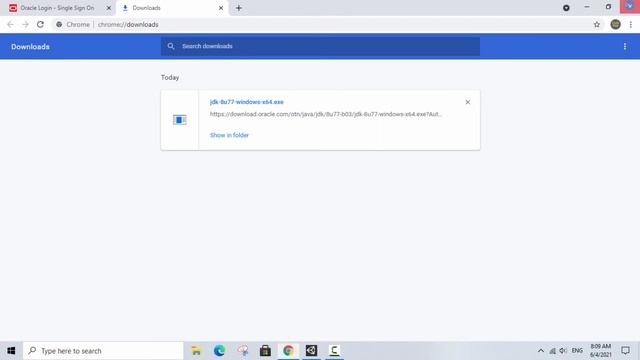Open the volume tray icon
Viewport: 640px width, 360px height.
[563, 351]
